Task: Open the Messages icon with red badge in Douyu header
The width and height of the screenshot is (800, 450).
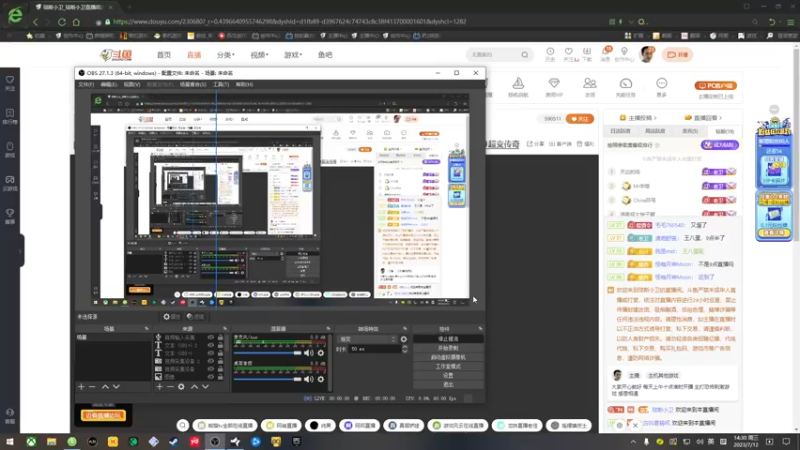Action: tap(606, 54)
